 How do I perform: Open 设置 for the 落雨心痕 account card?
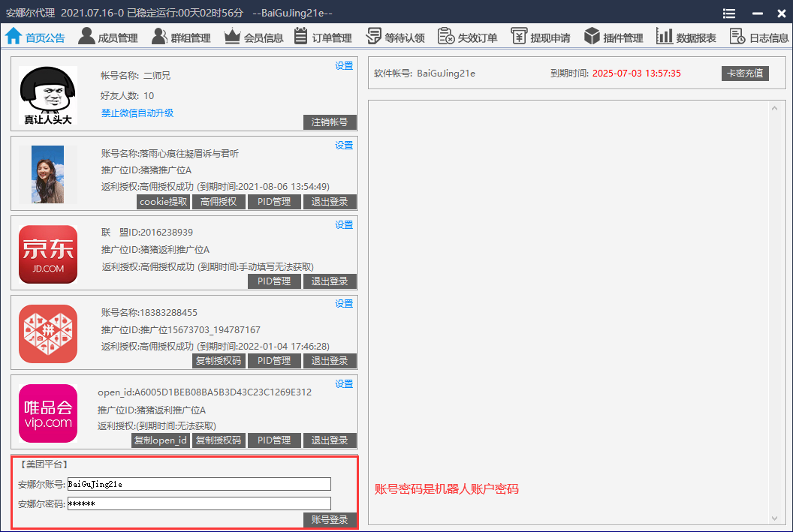click(344, 145)
